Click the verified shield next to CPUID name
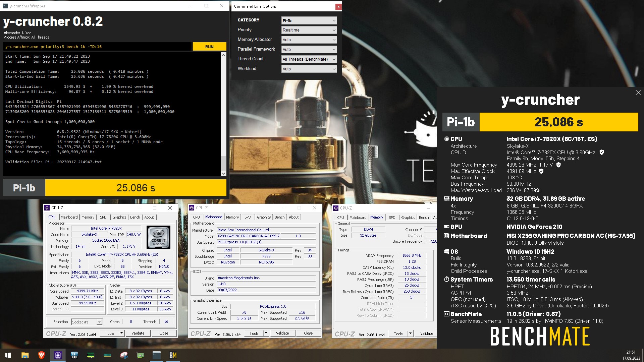644x362 pixels. pyautogui.click(x=602, y=152)
